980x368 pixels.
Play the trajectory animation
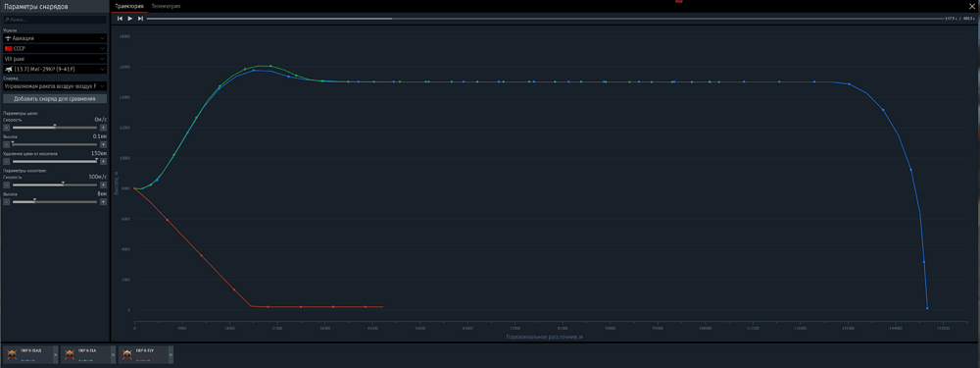[x=130, y=19]
